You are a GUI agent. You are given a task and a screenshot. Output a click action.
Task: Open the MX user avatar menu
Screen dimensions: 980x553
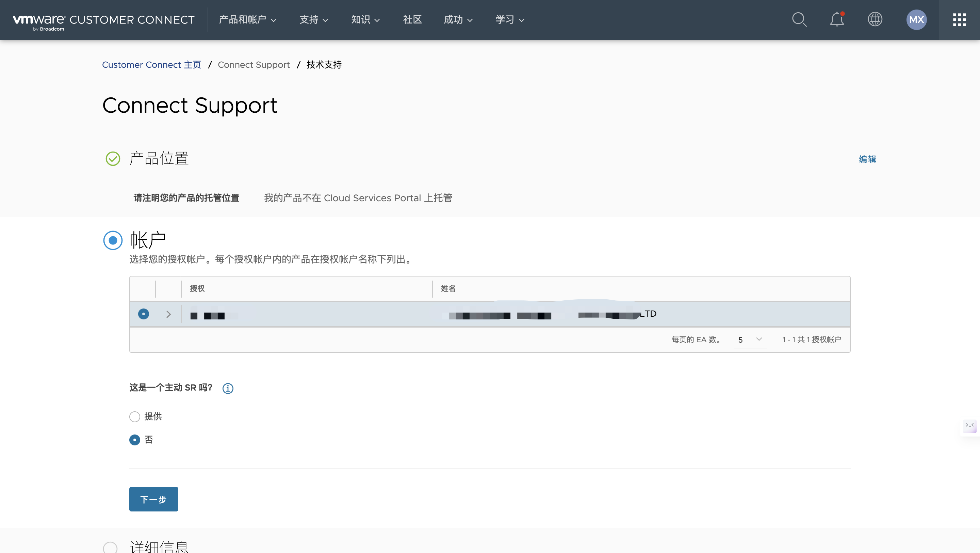[916, 20]
